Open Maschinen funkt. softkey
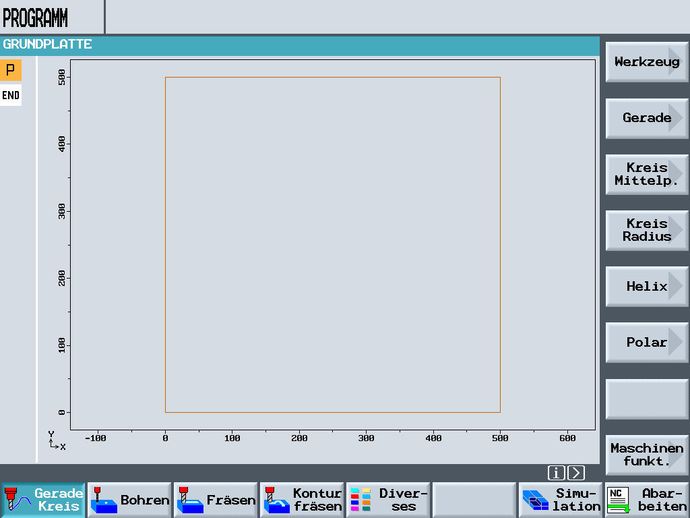Image resolution: width=690 pixels, height=518 pixels. click(x=646, y=455)
